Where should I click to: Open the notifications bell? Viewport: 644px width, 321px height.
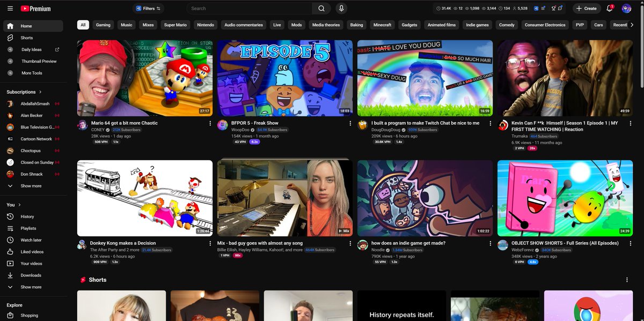click(610, 9)
